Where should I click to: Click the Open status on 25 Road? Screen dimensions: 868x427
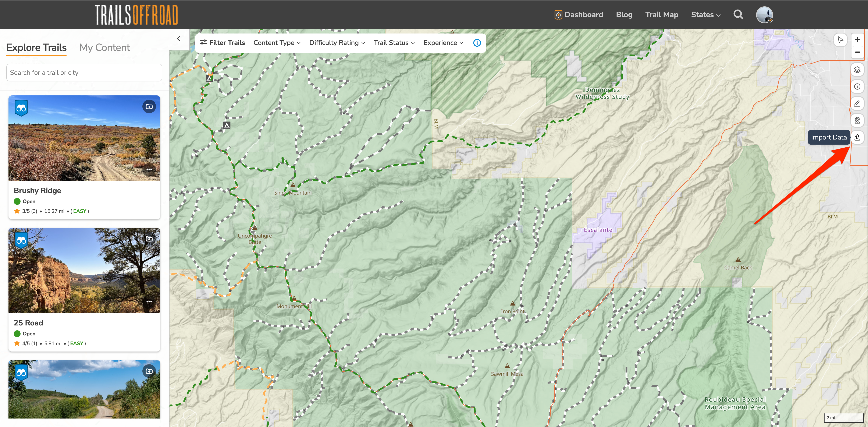coord(25,334)
